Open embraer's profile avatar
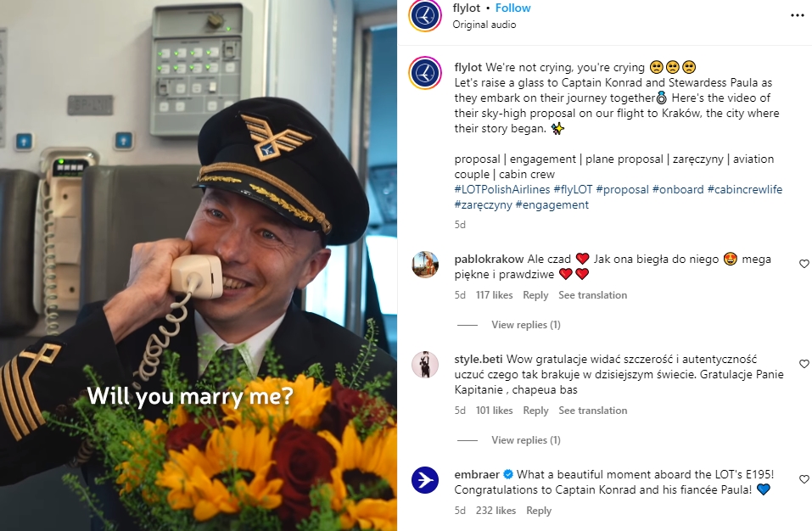812x531 pixels. click(425, 480)
